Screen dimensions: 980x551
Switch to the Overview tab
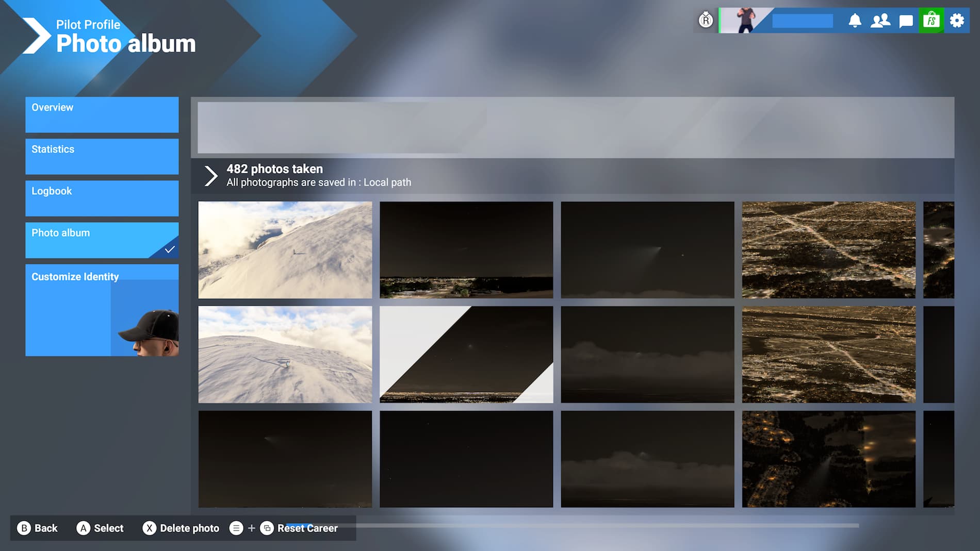pyautogui.click(x=102, y=114)
